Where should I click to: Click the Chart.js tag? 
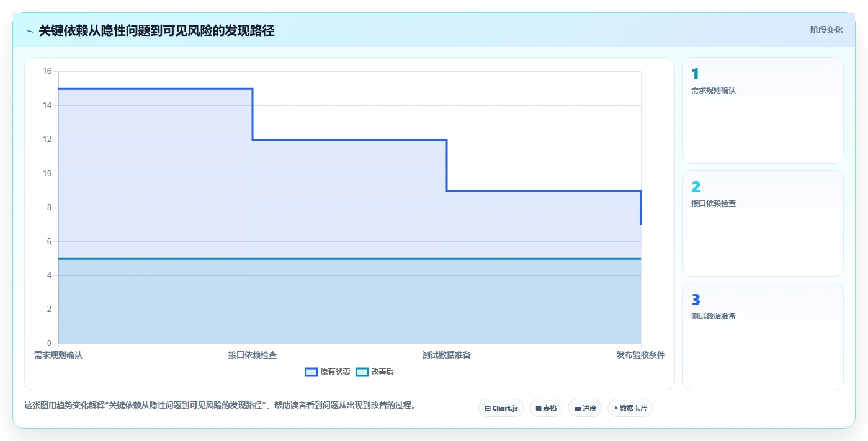(x=501, y=408)
